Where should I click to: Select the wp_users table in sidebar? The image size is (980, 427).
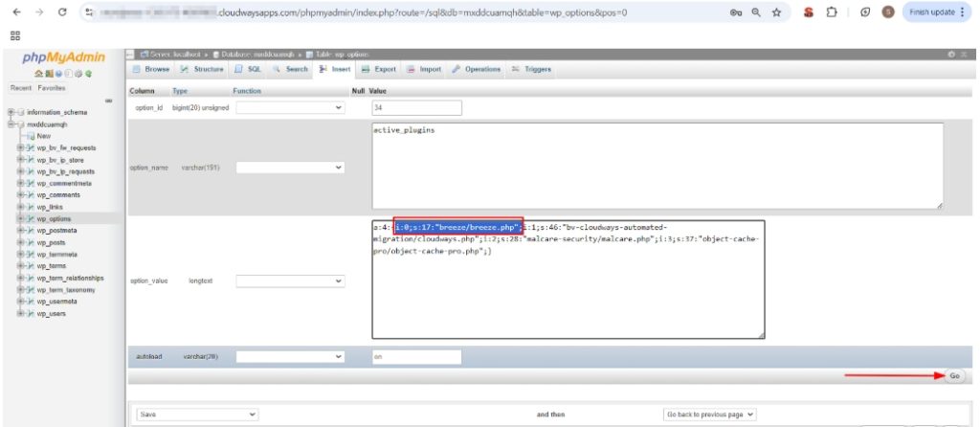[x=52, y=313]
